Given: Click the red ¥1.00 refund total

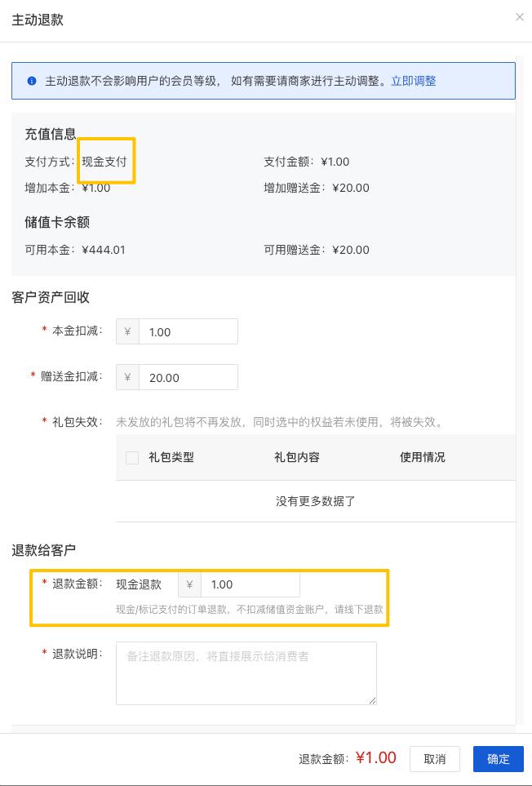Looking at the screenshot, I should (x=376, y=758).
